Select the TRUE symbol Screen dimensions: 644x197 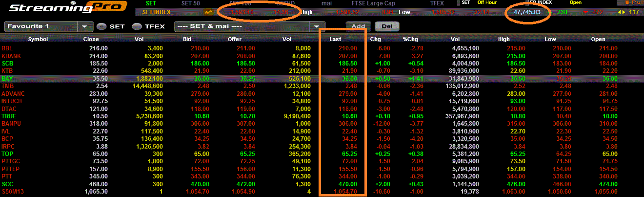(9, 116)
